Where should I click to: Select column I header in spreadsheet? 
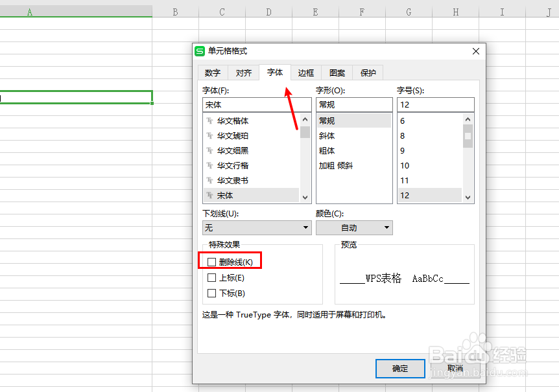tap(503, 12)
